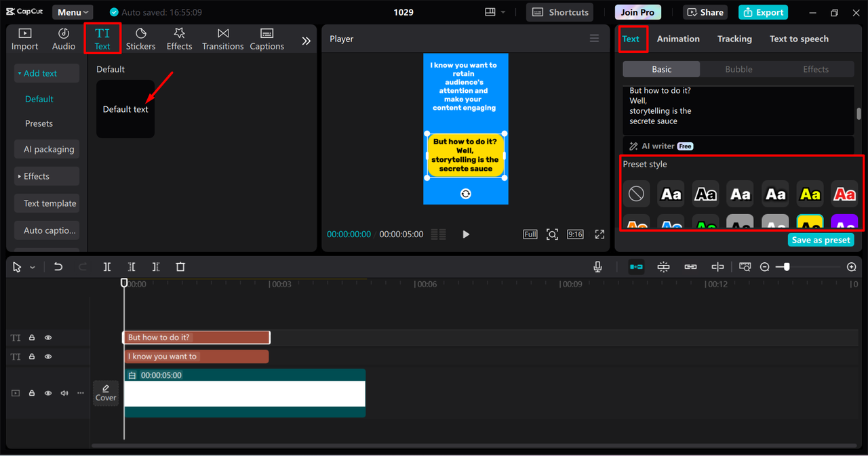Collapse the Add text section
The height and width of the screenshot is (456, 868).
(47, 73)
